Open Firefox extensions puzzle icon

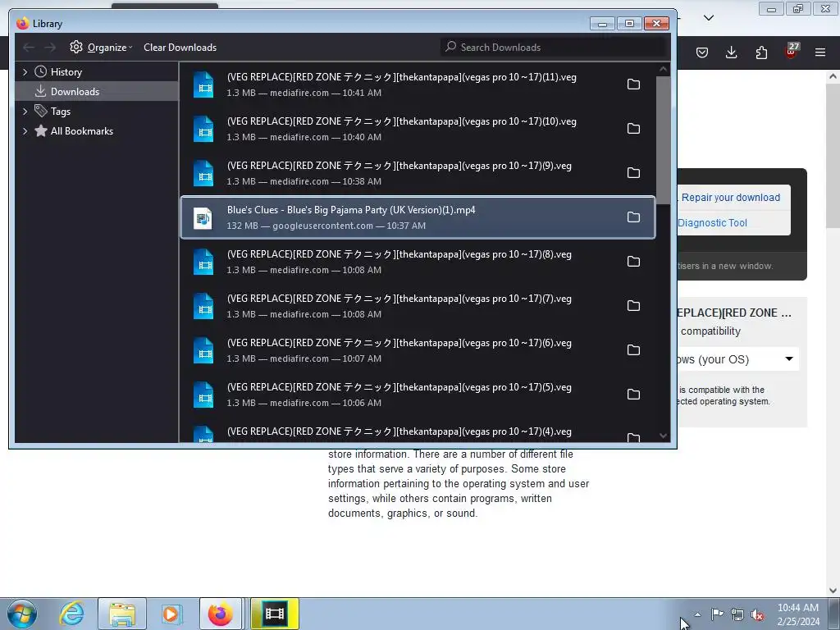tap(761, 52)
